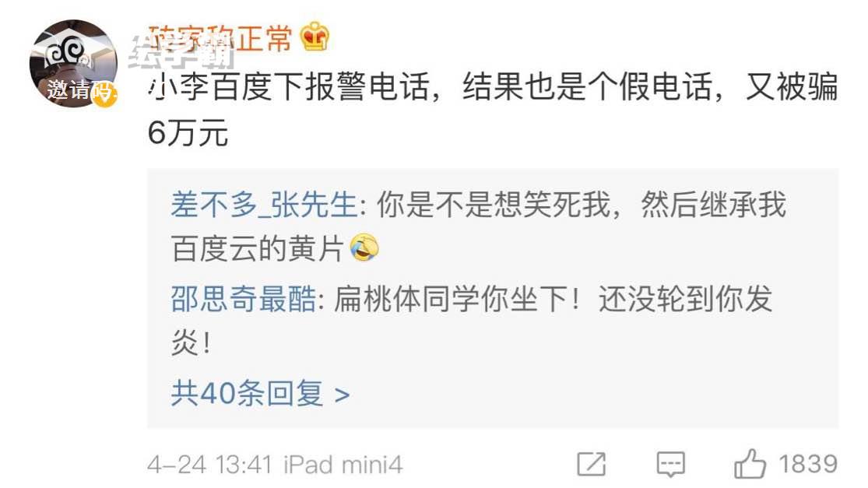This screenshot has height=488, width=868.
Task: Tap reply text 你是不是想笑死我
Action: tap(494, 205)
